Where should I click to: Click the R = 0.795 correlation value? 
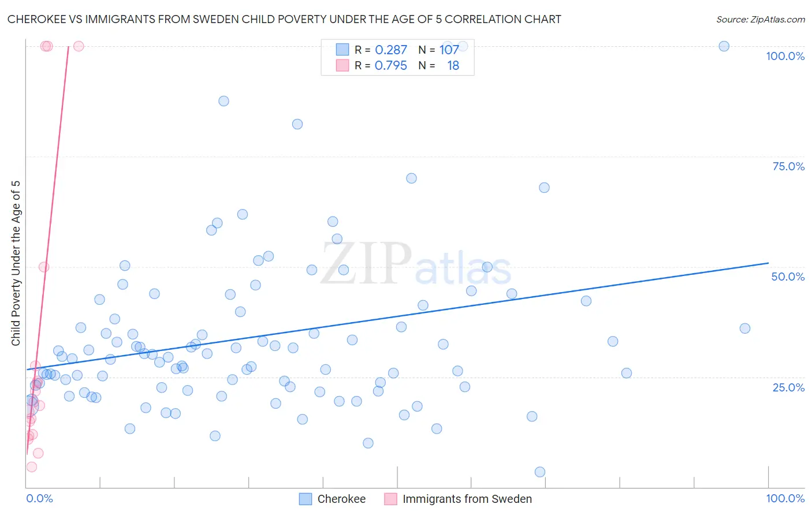[x=381, y=65]
